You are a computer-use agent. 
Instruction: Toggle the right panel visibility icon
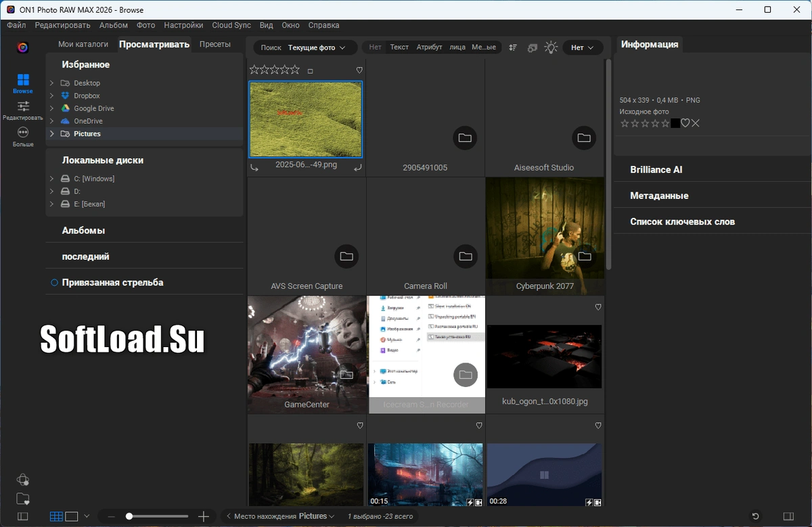click(x=788, y=516)
